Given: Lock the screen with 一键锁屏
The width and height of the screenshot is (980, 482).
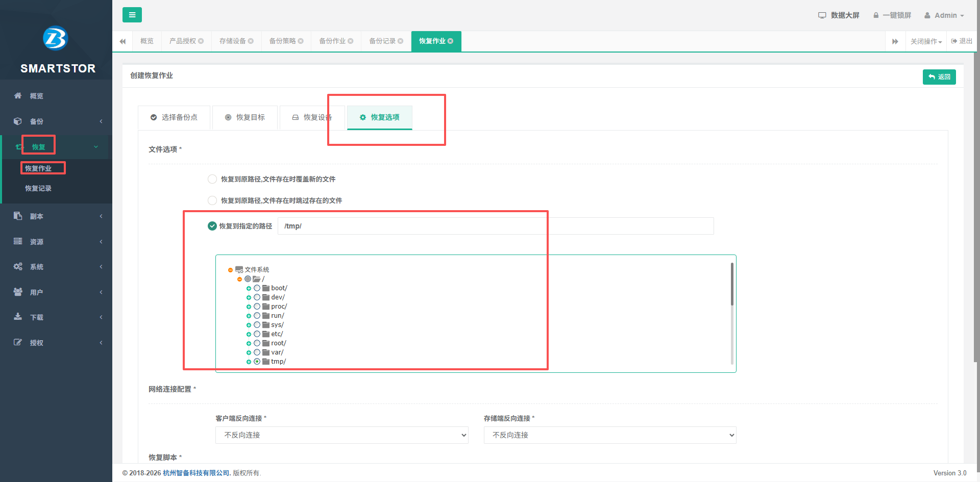Looking at the screenshot, I should [x=892, y=15].
